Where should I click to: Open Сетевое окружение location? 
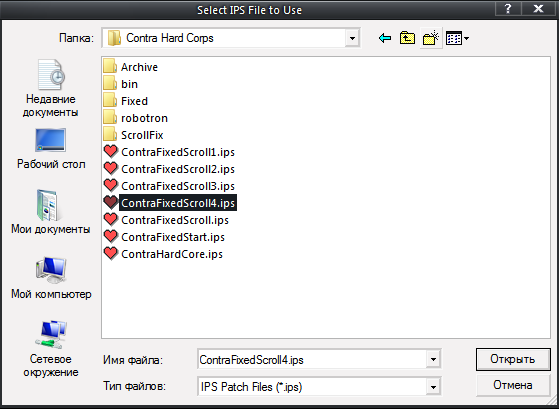[50, 349]
